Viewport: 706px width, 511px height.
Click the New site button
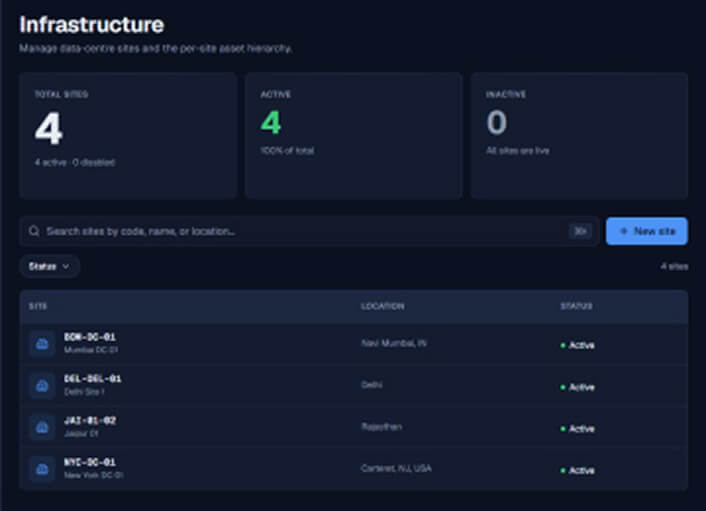647,231
